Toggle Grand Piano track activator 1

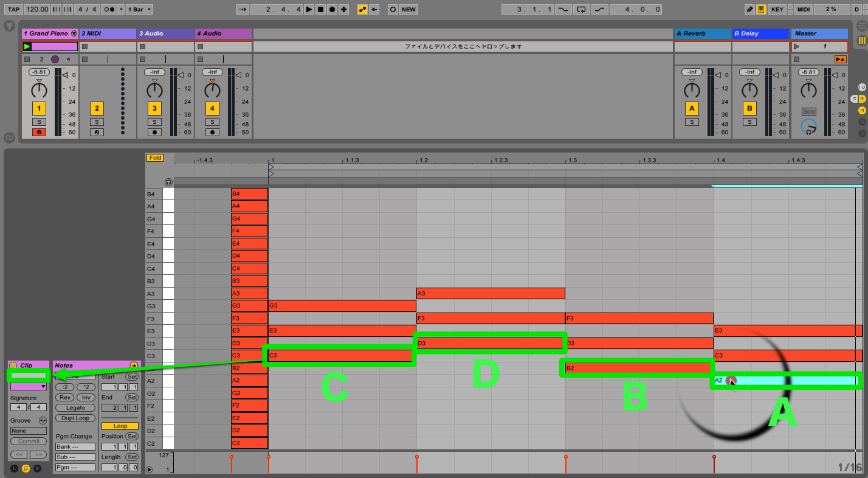click(x=39, y=109)
